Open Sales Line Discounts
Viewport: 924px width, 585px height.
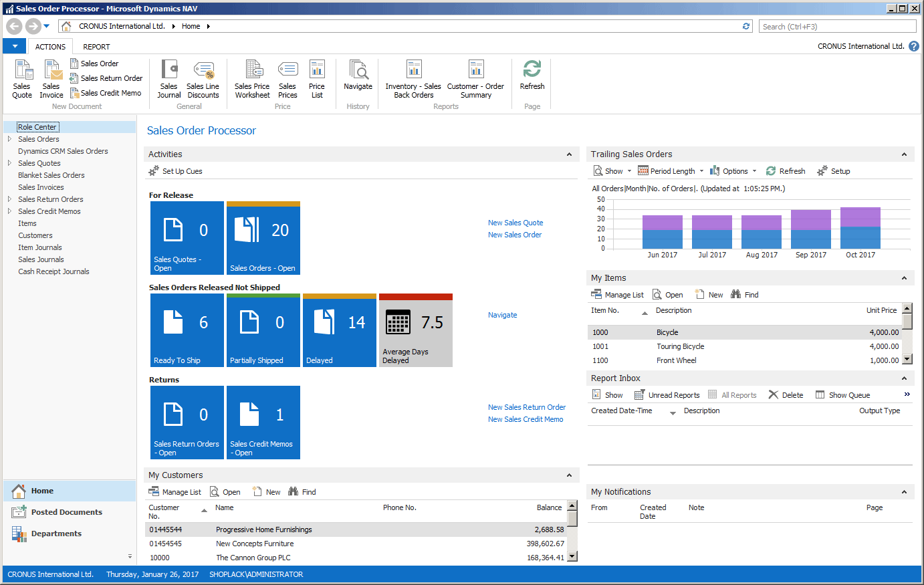pos(203,79)
